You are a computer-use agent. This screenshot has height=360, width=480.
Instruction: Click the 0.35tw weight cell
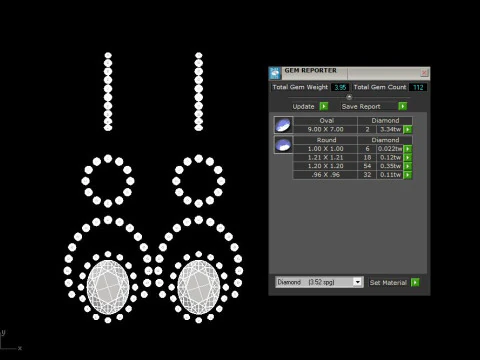pyautogui.click(x=390, y=166)
